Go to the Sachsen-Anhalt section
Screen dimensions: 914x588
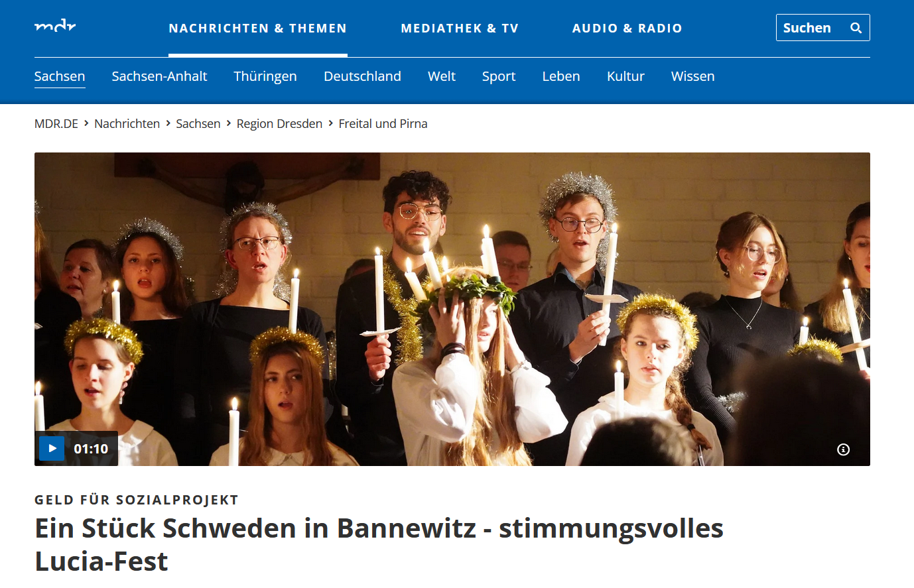[x=159, y=76]
